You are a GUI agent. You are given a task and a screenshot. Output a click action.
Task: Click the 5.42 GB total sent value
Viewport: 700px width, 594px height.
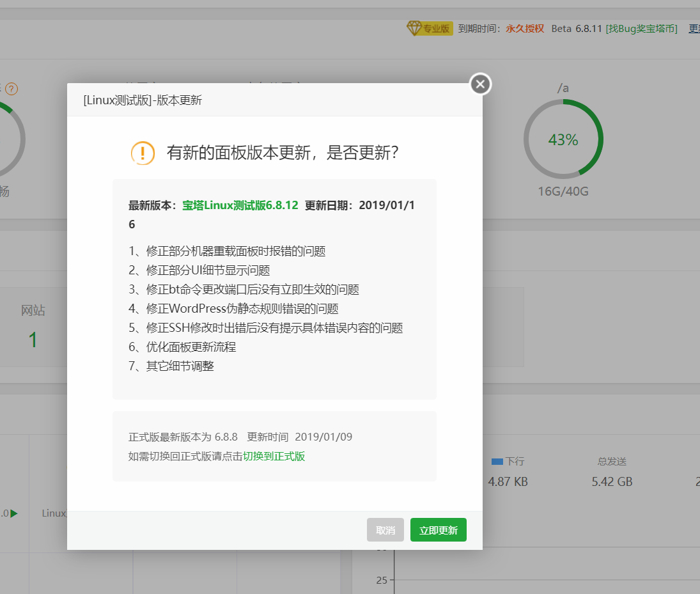[x=612, y=481]
